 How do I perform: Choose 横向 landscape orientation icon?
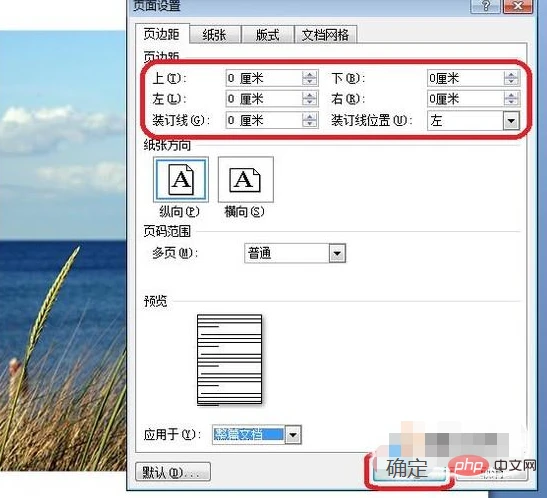[x=246, y=180]
